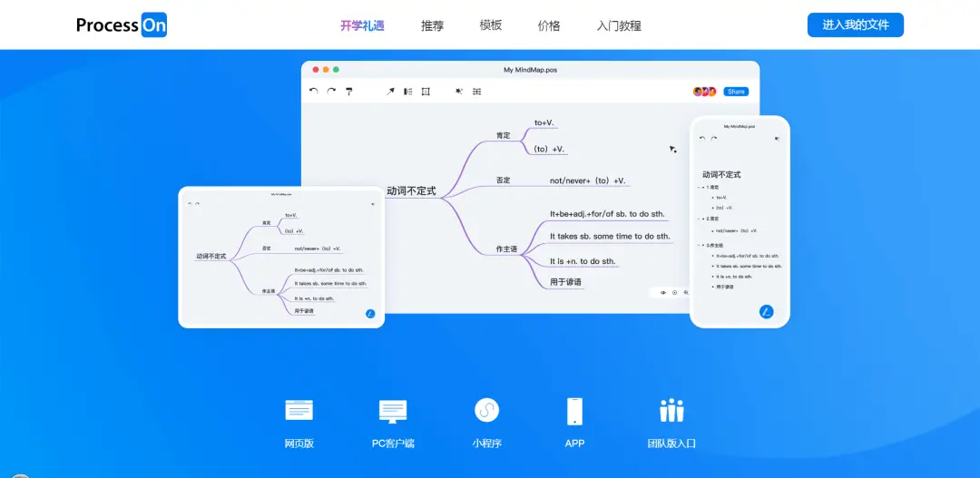Go to the 模板 page
The width and height of the screenshot is (980, 478).
tap(491, 25)
